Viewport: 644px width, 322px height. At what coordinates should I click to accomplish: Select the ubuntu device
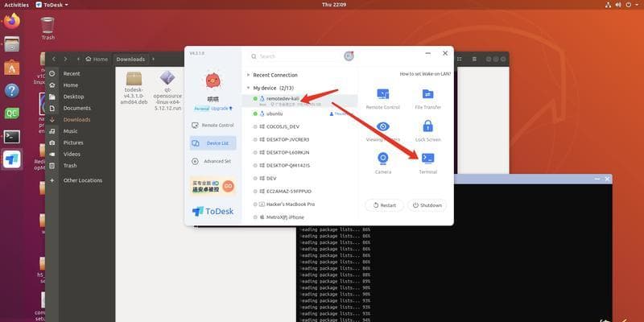(299, 114)
